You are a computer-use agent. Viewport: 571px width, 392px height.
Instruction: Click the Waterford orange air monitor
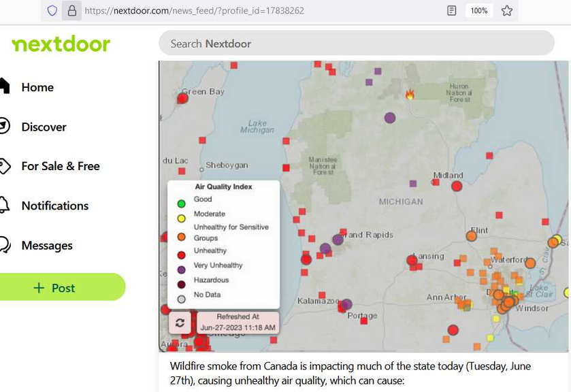[530, 263]
